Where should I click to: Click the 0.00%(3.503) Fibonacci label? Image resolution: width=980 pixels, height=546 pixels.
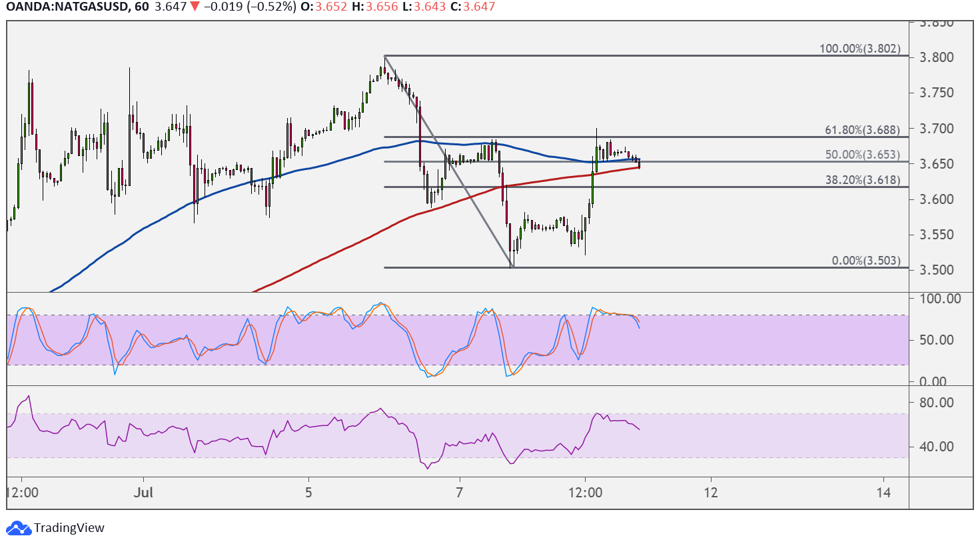point(866,261)
